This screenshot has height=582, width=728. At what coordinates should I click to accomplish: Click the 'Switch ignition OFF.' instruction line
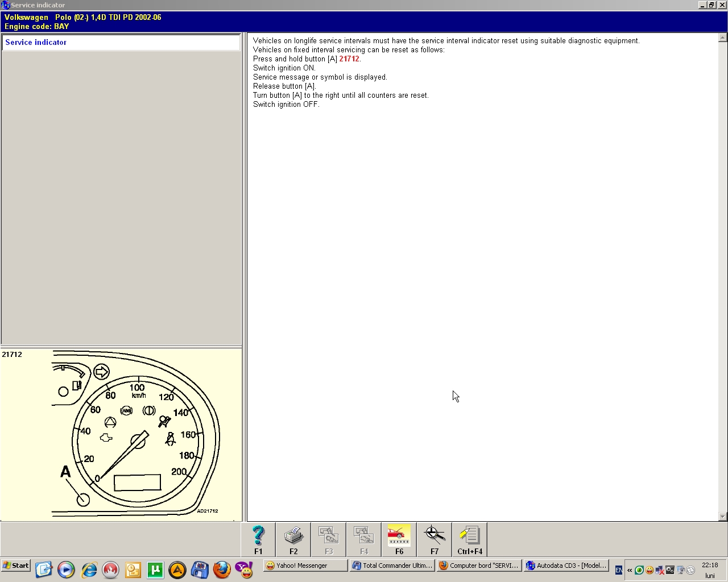point(286,105)
